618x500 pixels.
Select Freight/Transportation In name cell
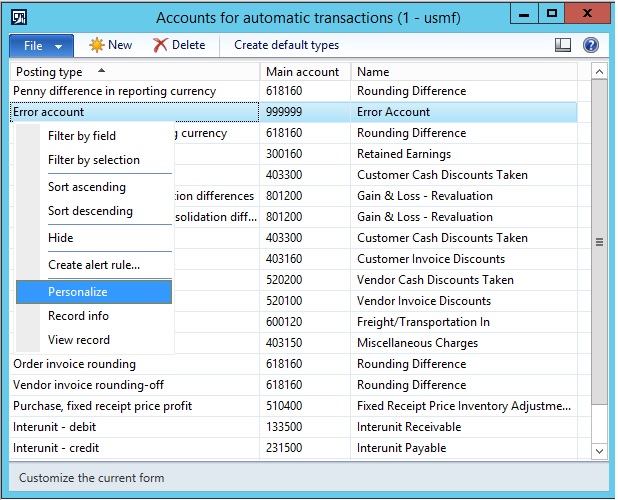(x=423, y=322)
